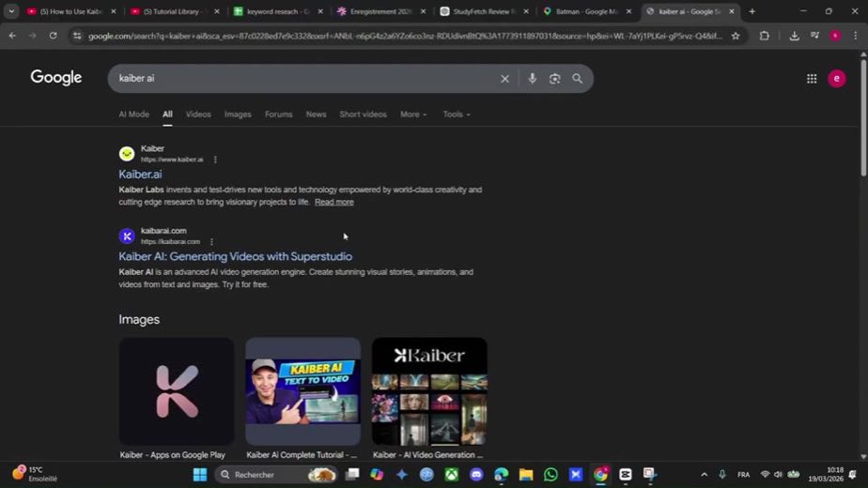Open the Chrome downloads icon

point(794,36)
